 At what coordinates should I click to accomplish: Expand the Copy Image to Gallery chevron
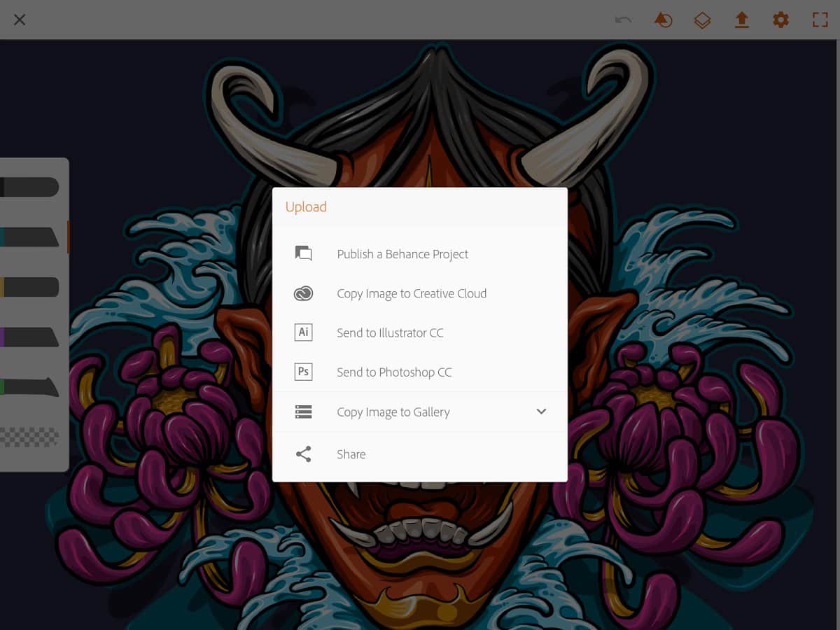coord(541,412)
